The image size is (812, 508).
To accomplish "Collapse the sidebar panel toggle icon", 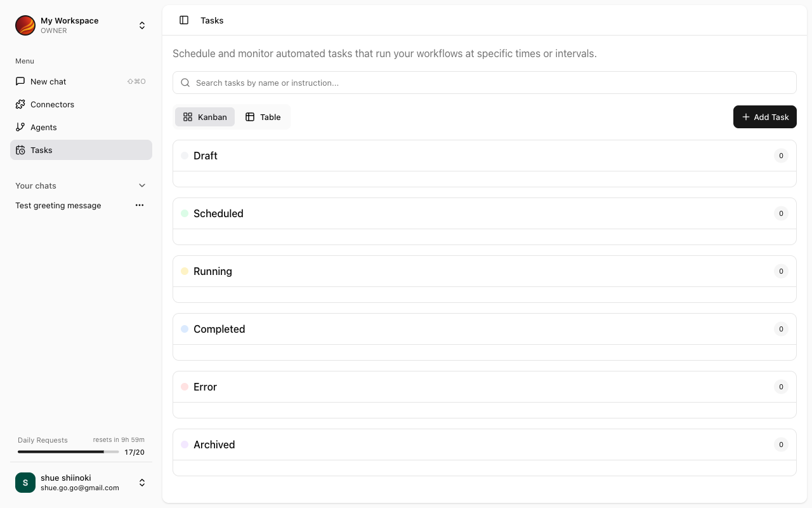I will click(184, 20).
